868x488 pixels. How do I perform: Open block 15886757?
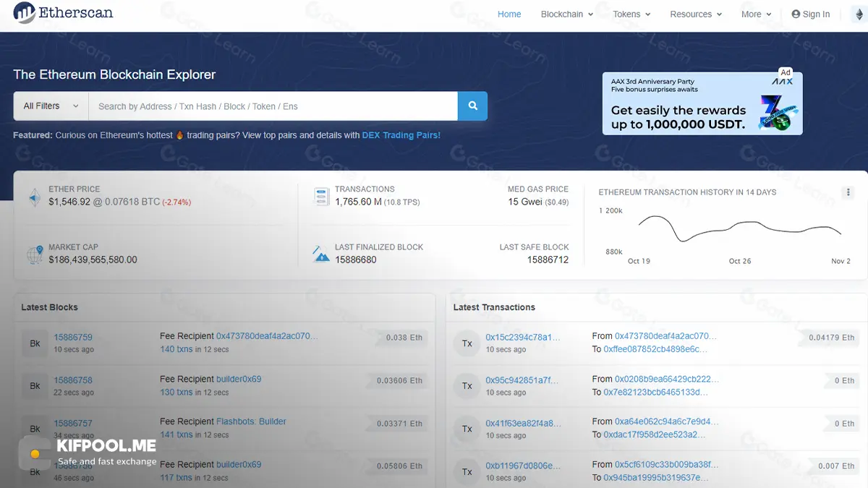[73, 423]
